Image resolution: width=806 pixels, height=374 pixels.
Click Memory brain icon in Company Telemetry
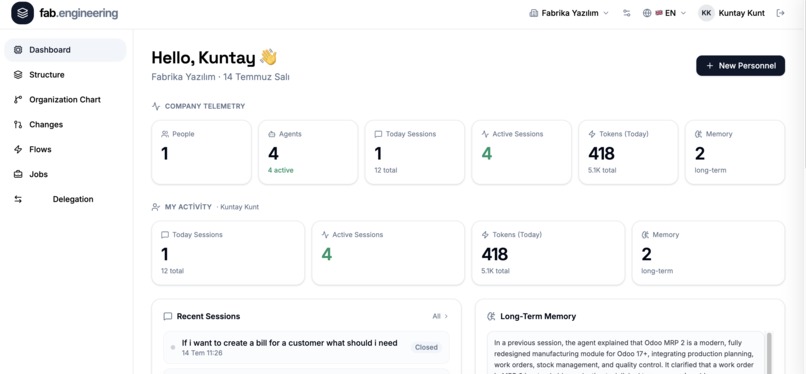tap(699, 134)
